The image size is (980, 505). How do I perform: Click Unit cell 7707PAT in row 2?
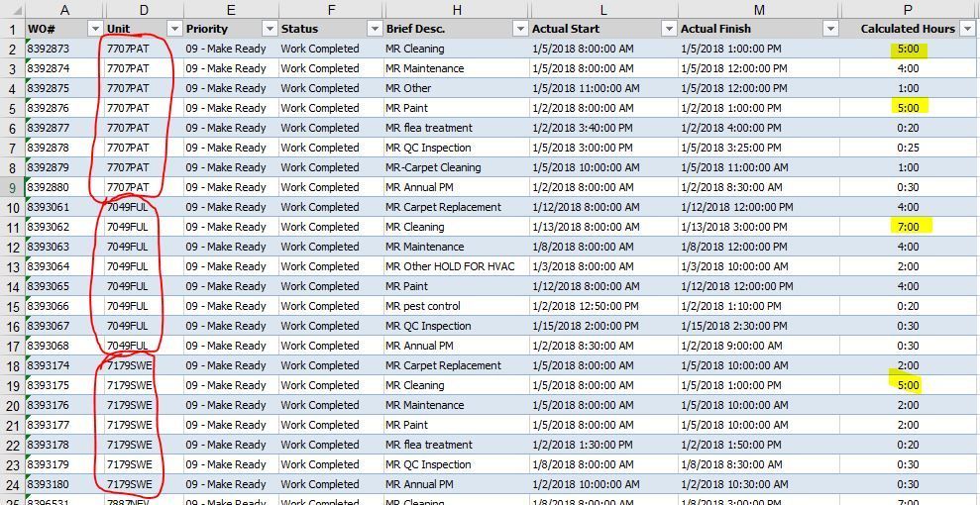point(145,49)
